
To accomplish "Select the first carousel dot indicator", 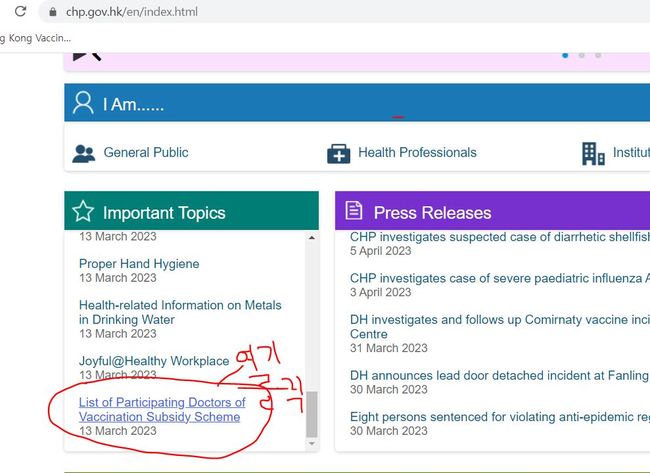I will (565, 55).
